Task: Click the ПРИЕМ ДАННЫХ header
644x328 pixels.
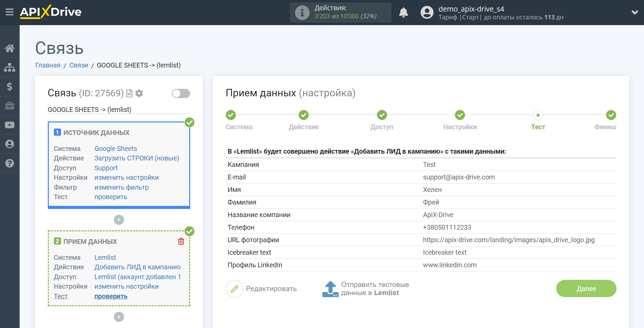Action: point(90,242)
